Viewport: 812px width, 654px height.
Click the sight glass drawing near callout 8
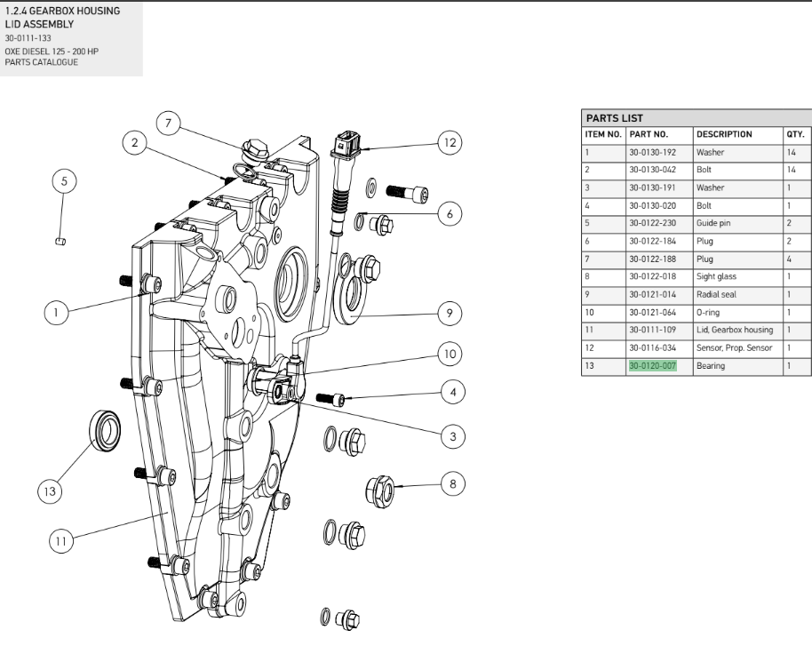point(380,490)
